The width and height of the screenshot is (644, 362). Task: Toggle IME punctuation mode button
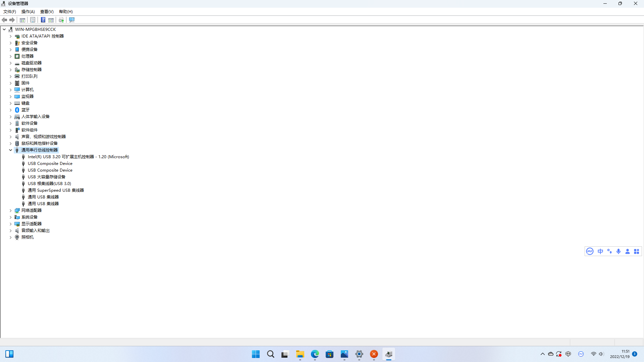(x=609, y=251)
